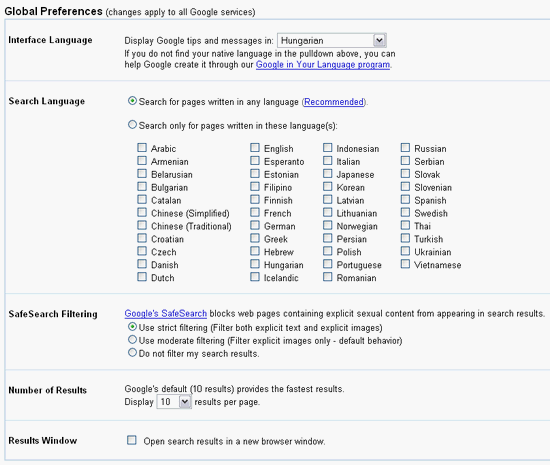Enable open search results in new browser window
The width and height of the screenshot is (550, 465).
pos(132,440)
